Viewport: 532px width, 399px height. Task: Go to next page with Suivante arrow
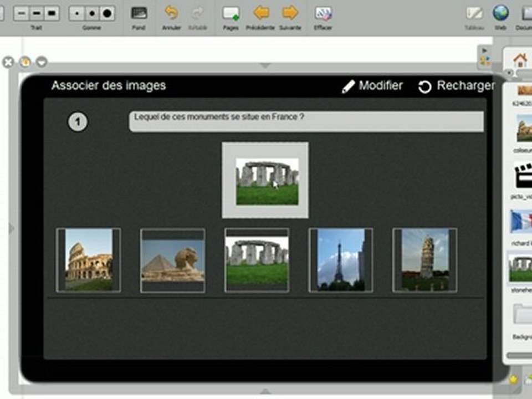coord(290,13)
